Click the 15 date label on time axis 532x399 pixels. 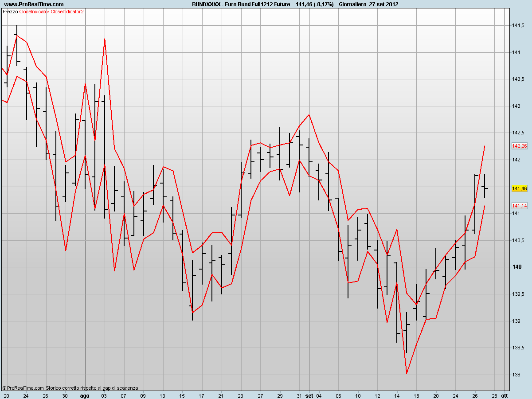click(x=182, y=395)
